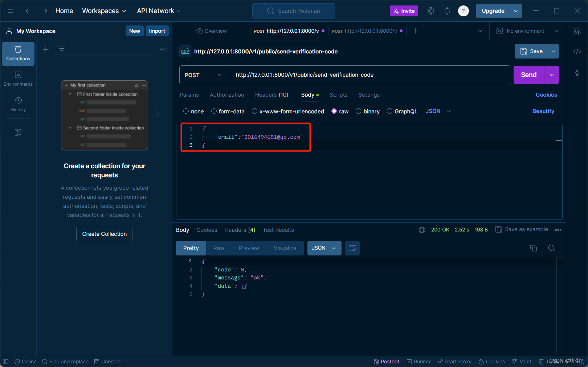
Task: Switch response view to Raw
Action: point(219,248)
